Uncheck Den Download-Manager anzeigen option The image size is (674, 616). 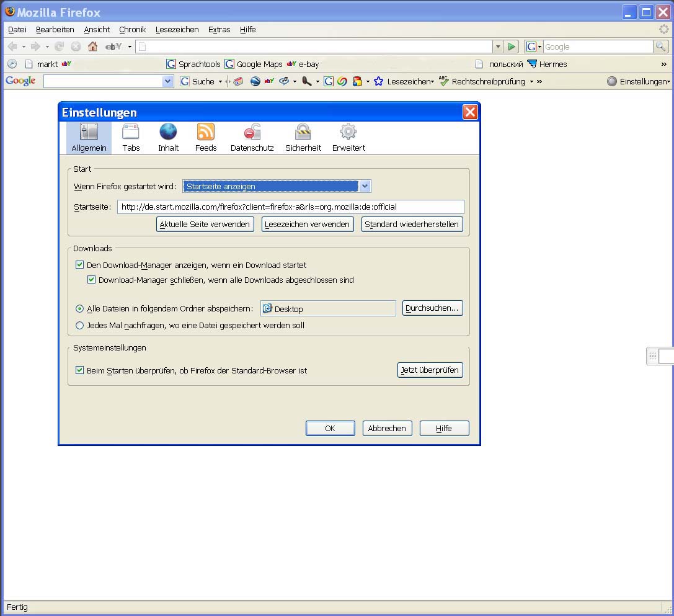coord(79,264)
